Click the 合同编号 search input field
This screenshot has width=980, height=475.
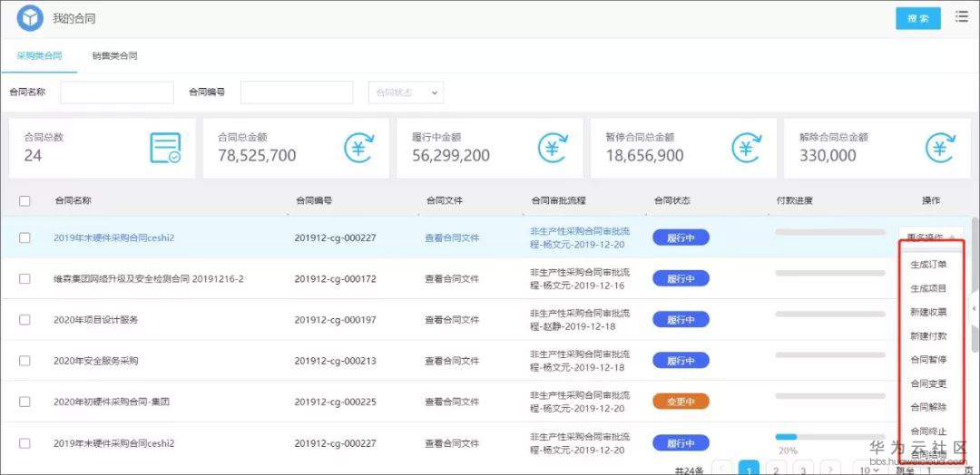(x=297, y=92)
